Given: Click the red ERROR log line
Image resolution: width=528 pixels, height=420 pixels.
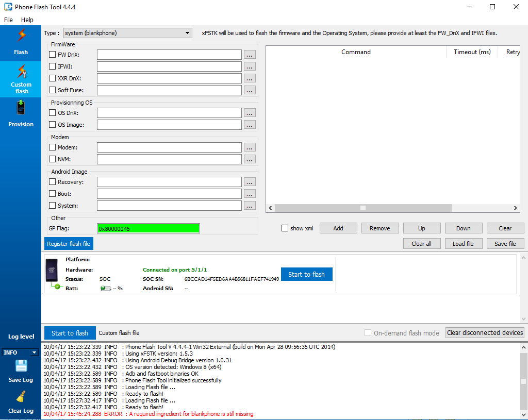Looking at the screenshot, I should pos(148,414).
